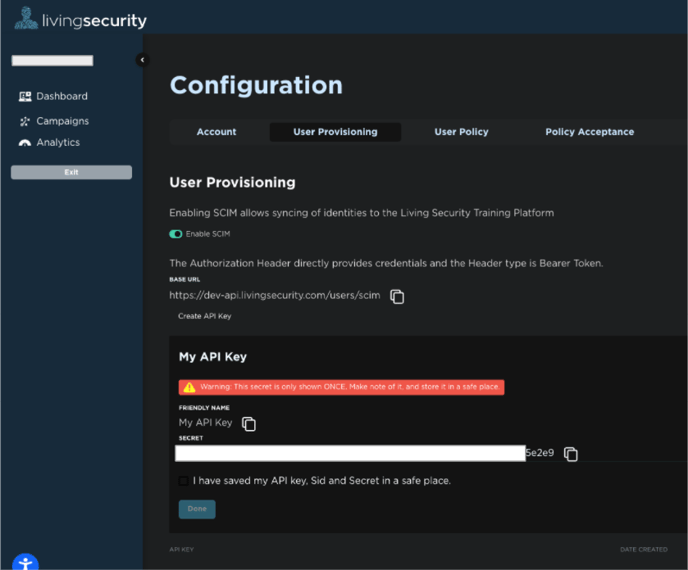Copy the base URL with copy icon
The image size is (688, 570).
[x=397, y=297]
